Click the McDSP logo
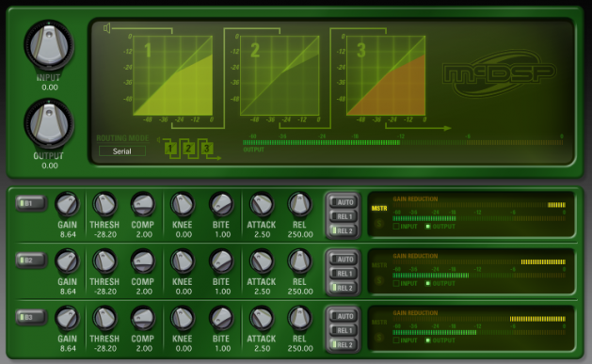 pos(499,74)
